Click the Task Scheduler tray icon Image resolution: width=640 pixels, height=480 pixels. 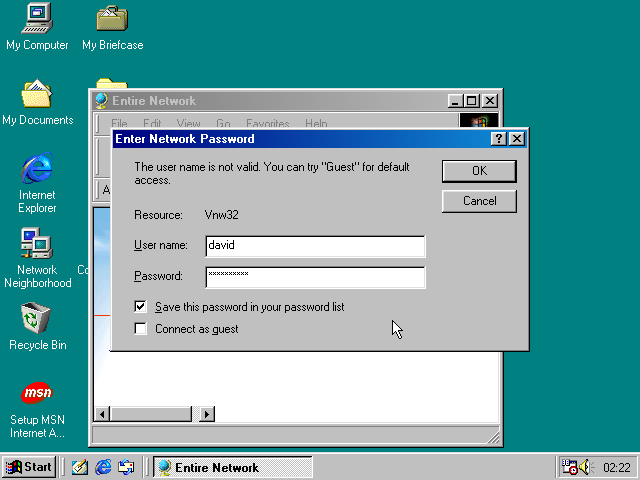point(570,467)
